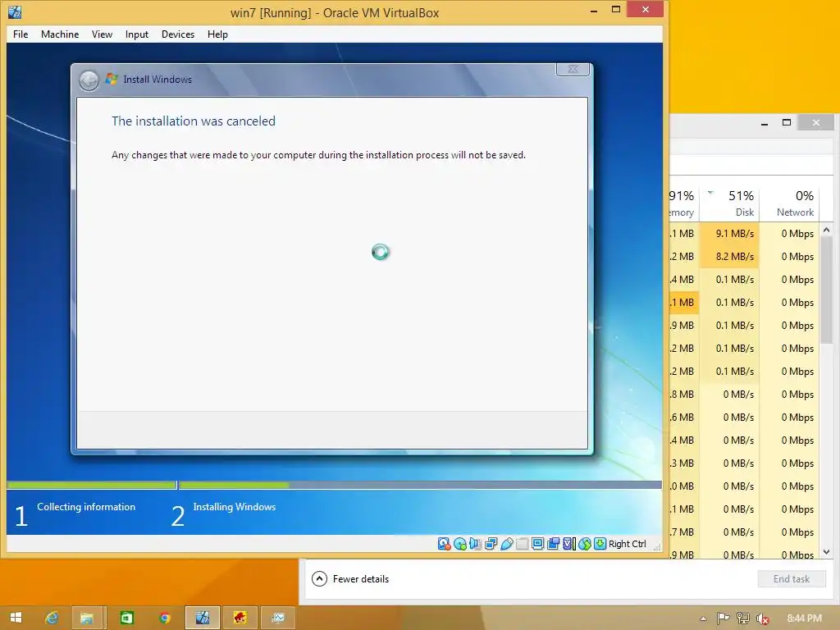Image resolution: width=840 pixels, height=630 pixels.
Task: Sort Task Manager by Network column
Action: (790, 203)
